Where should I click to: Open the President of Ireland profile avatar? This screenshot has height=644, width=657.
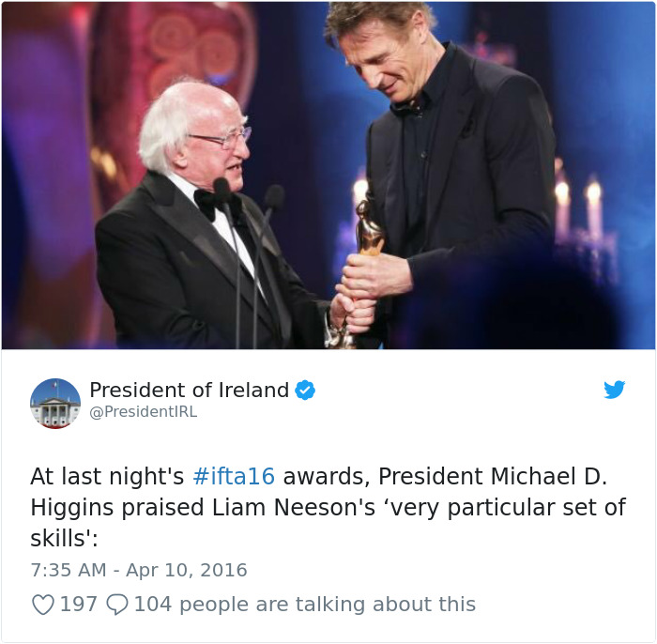tap(55, 404)
